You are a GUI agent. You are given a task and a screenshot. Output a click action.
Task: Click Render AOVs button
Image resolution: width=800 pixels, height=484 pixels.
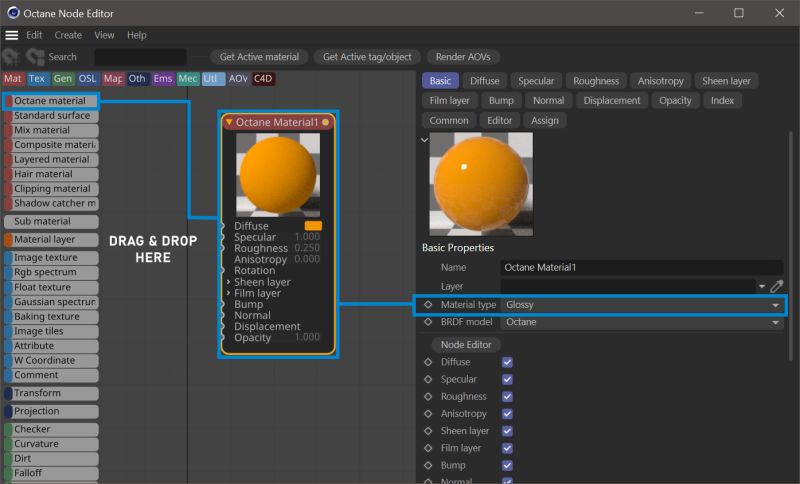tap(463, 57)
